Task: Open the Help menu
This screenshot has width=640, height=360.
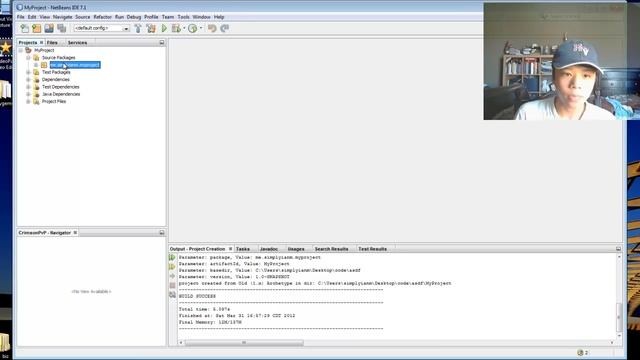Action: tap(219, 17)
